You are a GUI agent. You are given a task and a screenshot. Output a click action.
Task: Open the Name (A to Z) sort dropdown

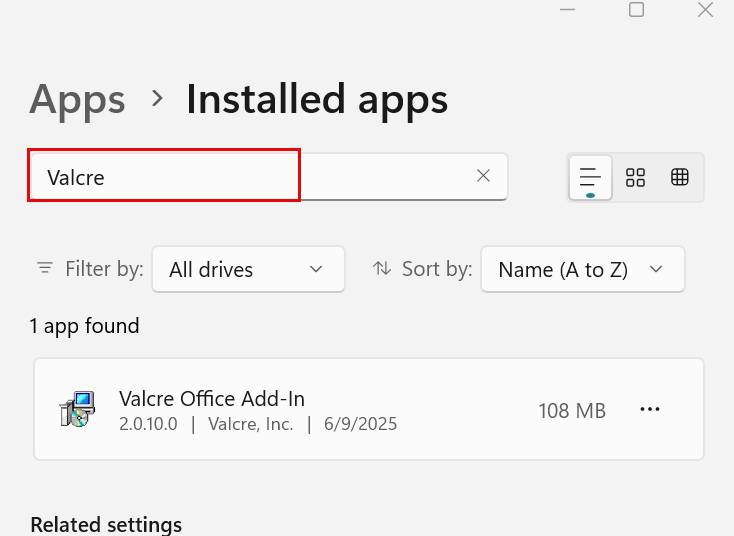583,270
